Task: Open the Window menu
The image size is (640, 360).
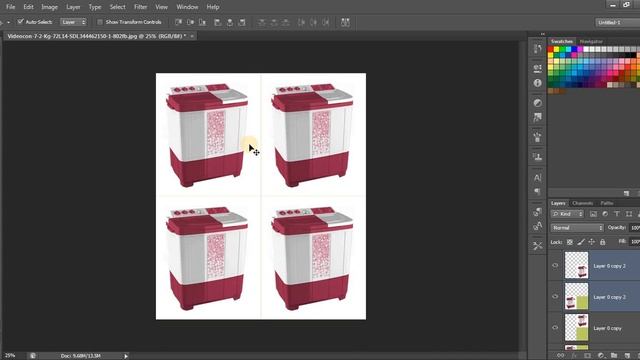Action: point(187,7)
